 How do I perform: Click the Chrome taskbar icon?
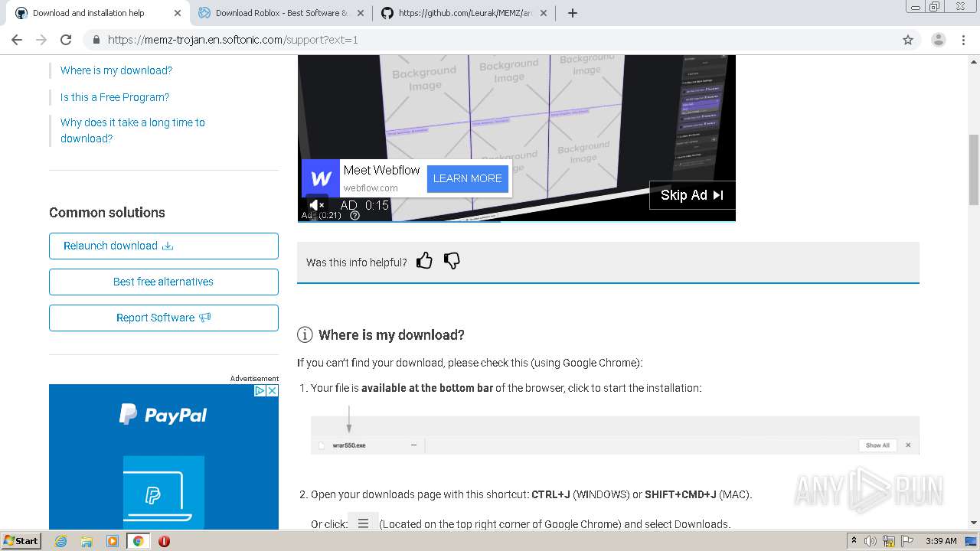[x=138, y=541]
